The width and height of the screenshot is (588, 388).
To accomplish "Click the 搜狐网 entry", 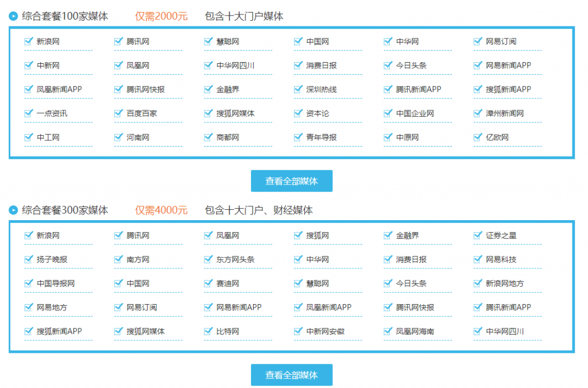I will (x=318, y=236).
